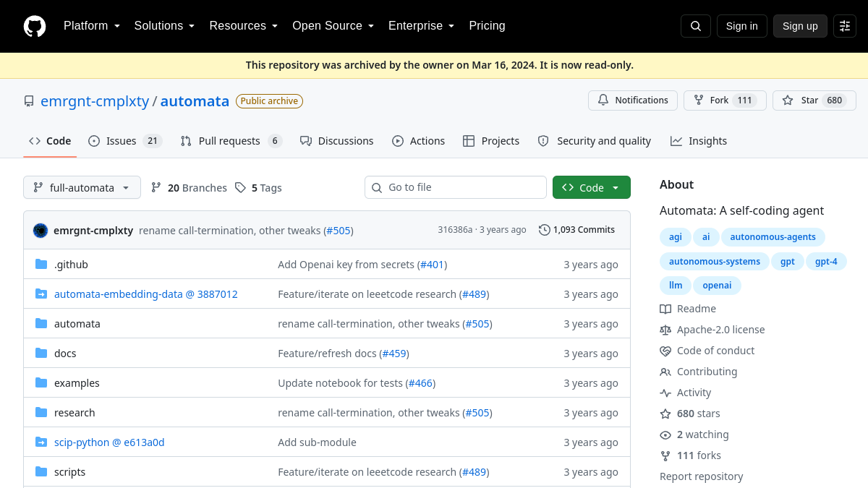Click the book icon beside Readme
The height and width of the screenshot is (488, 868).
click(x=665, y=309)
